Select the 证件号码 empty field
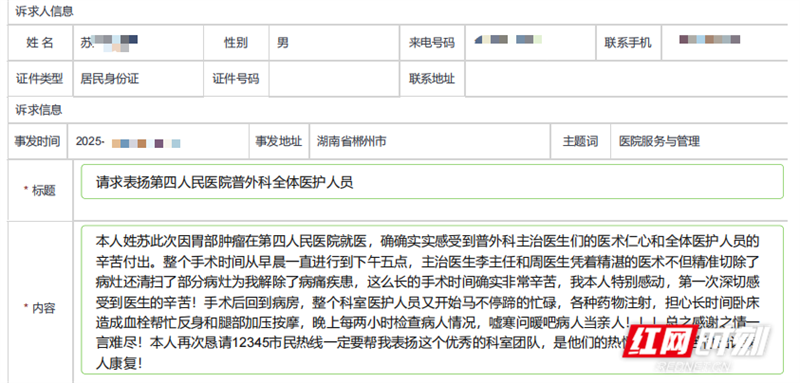This screenshot has width=800, height=383. [334, 79]
